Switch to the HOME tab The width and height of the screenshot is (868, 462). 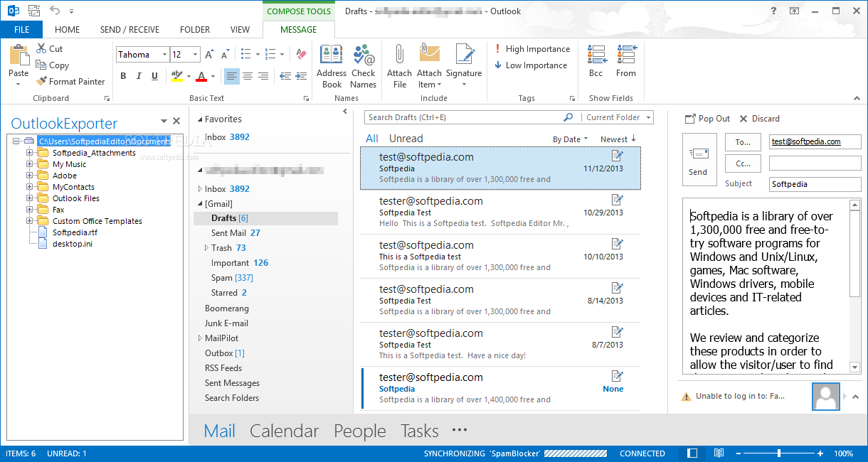click(x=68, y=30)
